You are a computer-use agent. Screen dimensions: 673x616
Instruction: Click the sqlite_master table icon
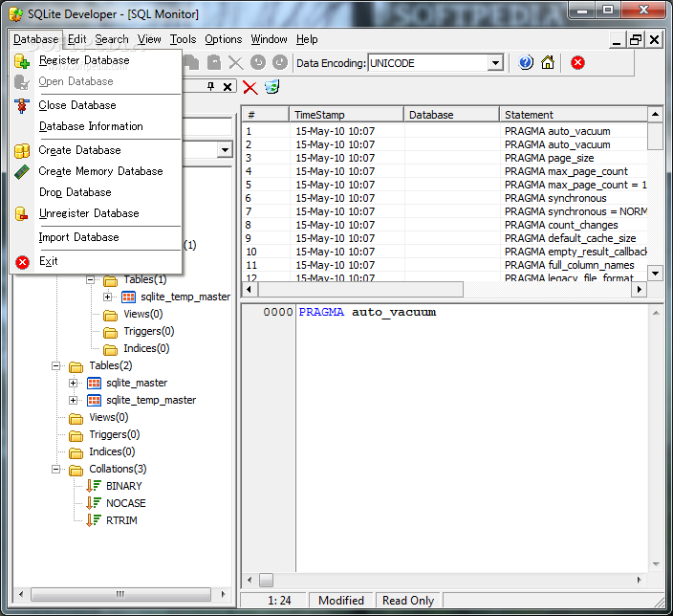[94, 383]
